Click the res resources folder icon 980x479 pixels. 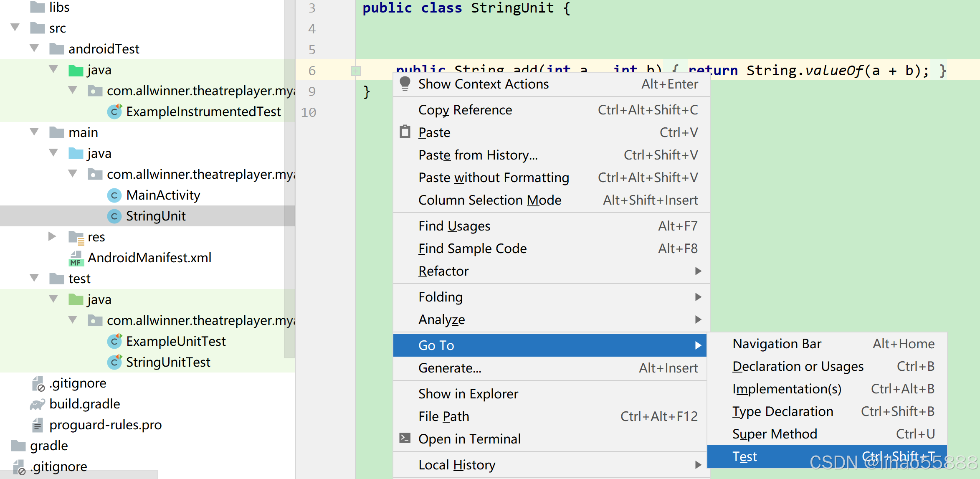click(x=76, y=237)
